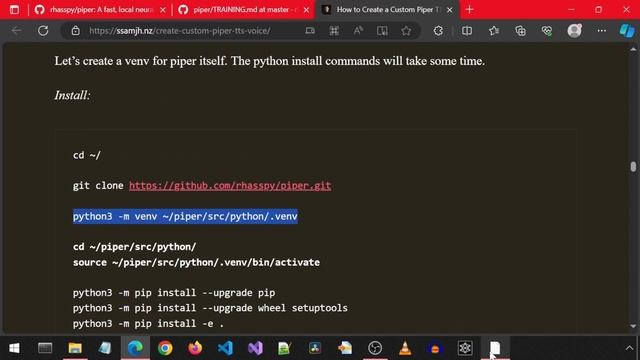This screenshot has width=640, height=360.
Task: Click the 'upgrade wheel setuptools' line
Action: 210,308
